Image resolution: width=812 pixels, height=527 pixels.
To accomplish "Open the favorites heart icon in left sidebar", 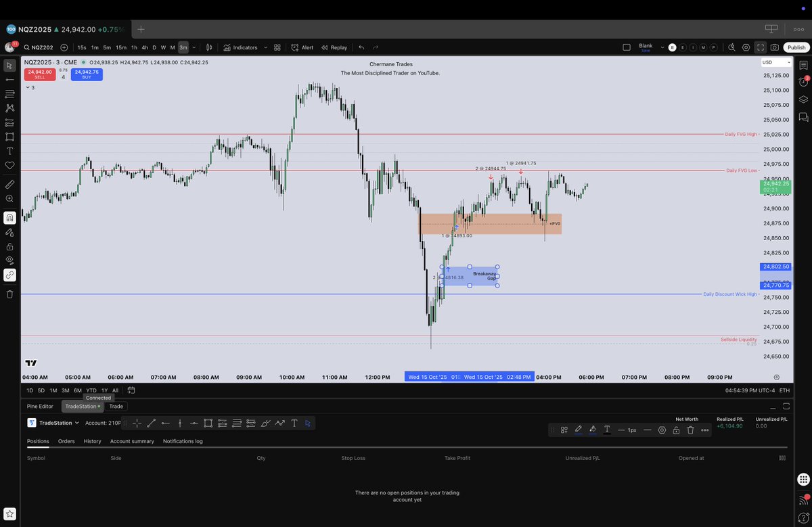I will (9, 165).
